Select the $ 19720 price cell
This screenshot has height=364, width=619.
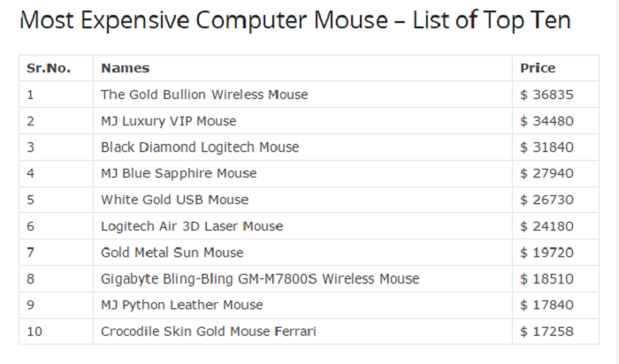pos(547,253)
